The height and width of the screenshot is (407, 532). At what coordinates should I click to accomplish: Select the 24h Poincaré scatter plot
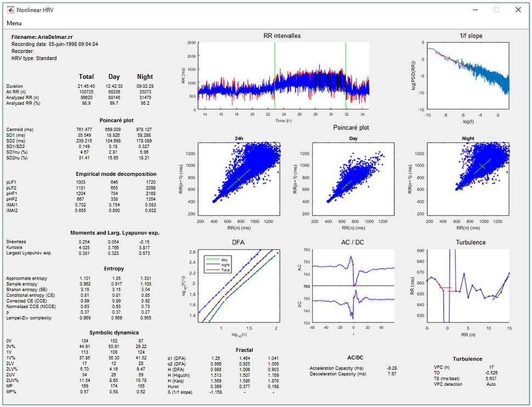pos(239,178)
